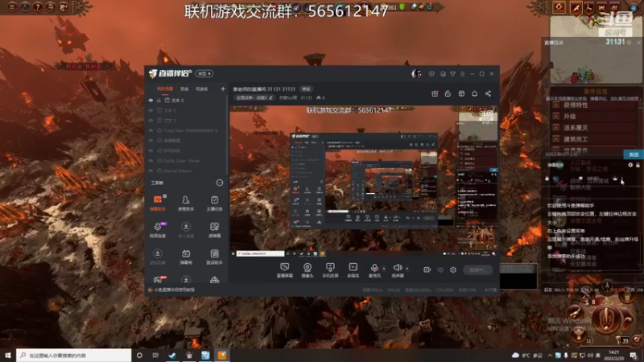Toggle visibility eye of 文本 3 source

pyautogui.click(x=151, y=100)
